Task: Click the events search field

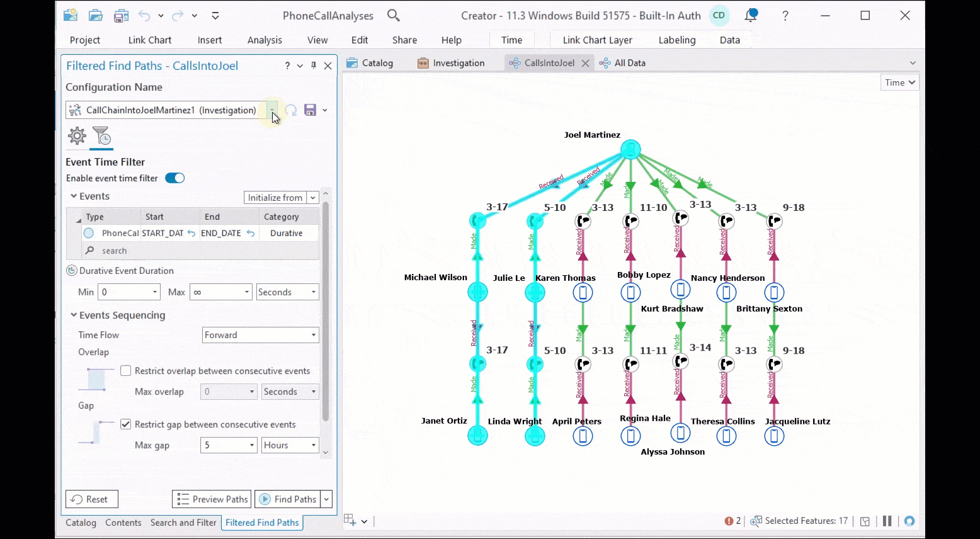Action: pyautogui.click(x=201, y=251)
